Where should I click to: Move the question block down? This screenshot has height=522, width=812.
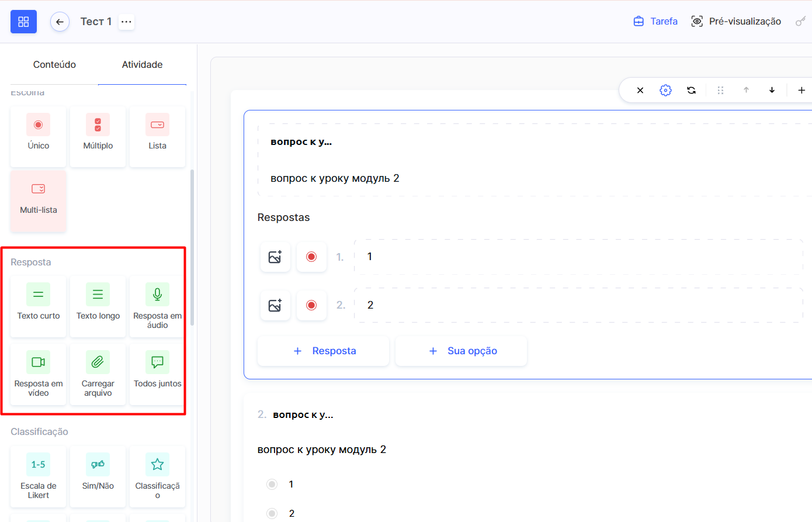tap(772, 90)
